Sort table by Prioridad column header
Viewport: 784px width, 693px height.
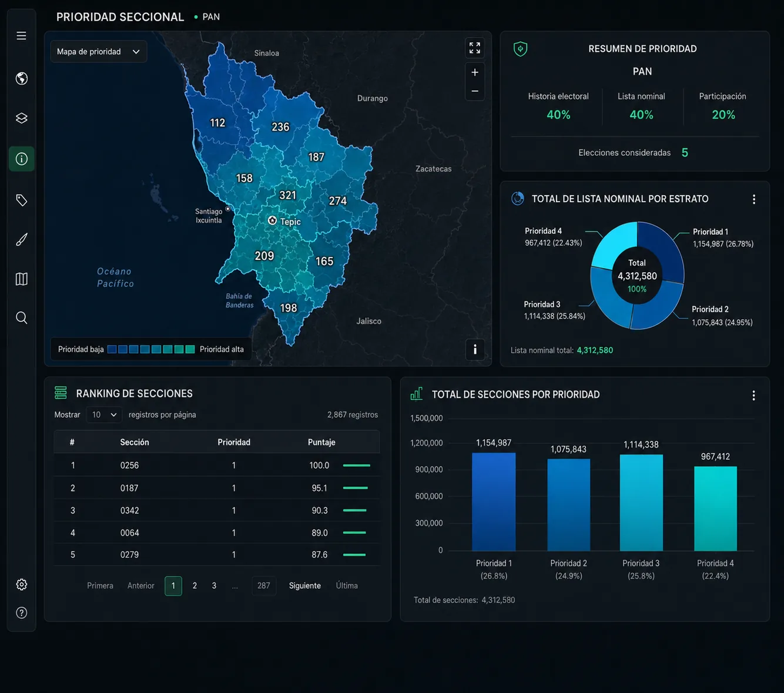click(x=234, y=442)
